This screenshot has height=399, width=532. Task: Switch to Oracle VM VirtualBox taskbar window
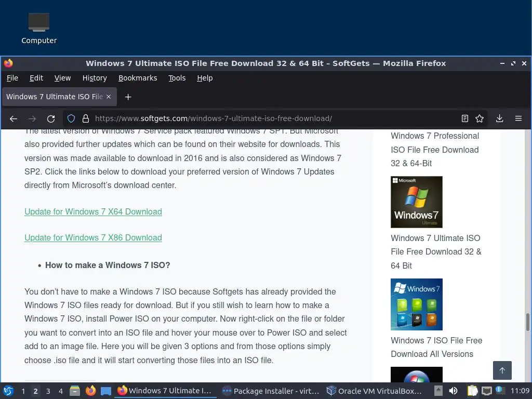(375, 391)
